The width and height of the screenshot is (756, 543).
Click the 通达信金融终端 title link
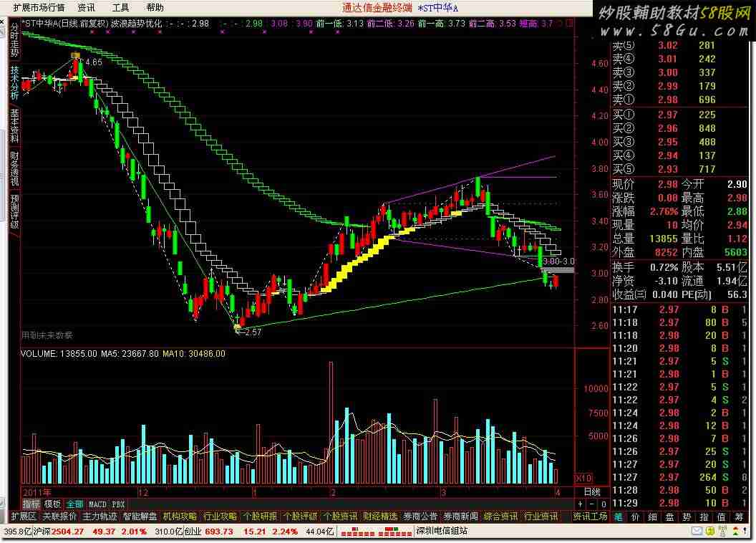tap(377, 7)
